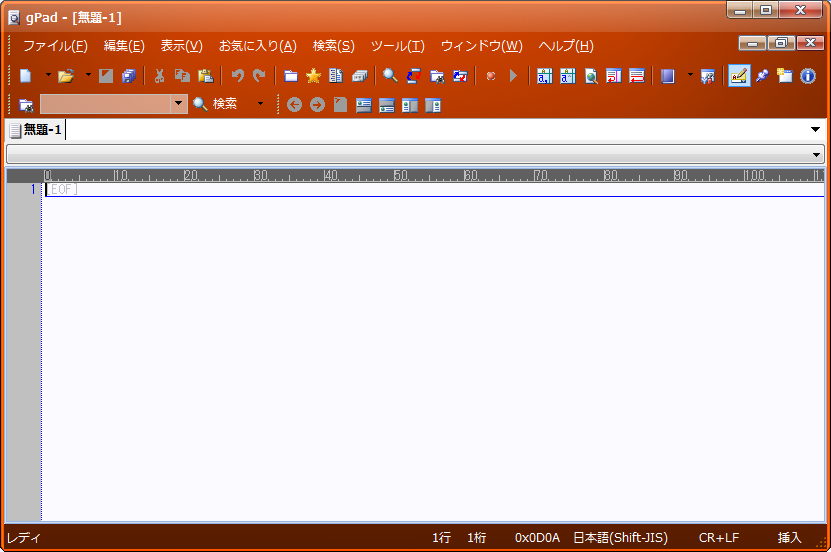Click the yellow star favorites icon
Screen dimensions: 831x552
click(x=313, y=76)
